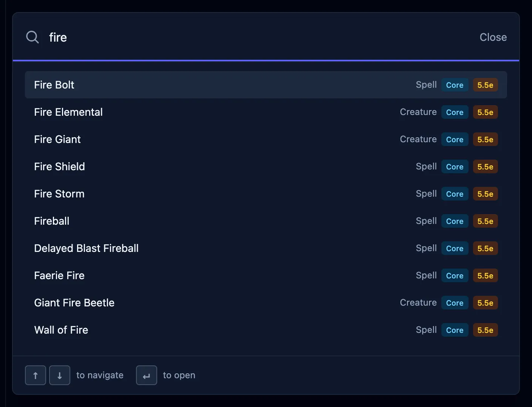The width and height of the screenshot is (532, 407).
Task: Click the Core badge on Fireball row
Action: (455, 221)
